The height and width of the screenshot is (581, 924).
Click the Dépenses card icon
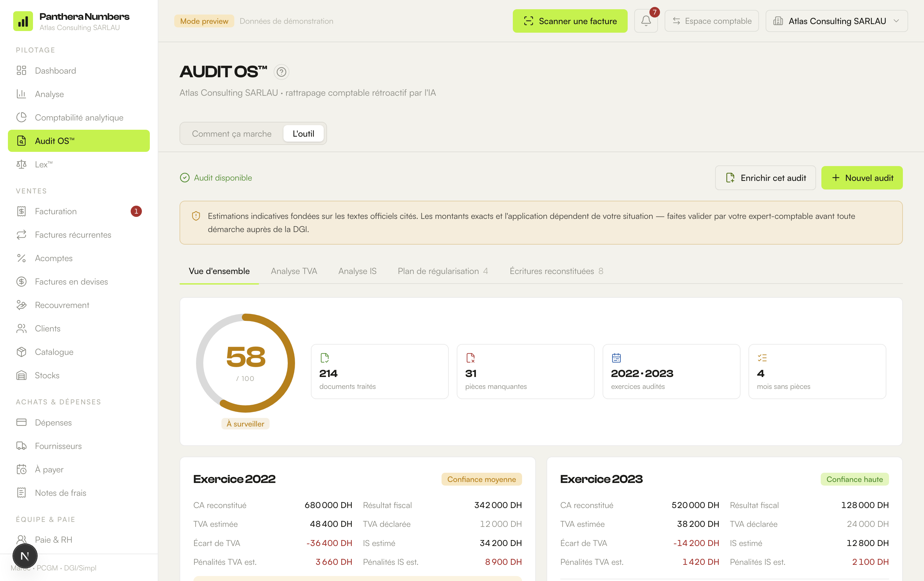point(21,423)
